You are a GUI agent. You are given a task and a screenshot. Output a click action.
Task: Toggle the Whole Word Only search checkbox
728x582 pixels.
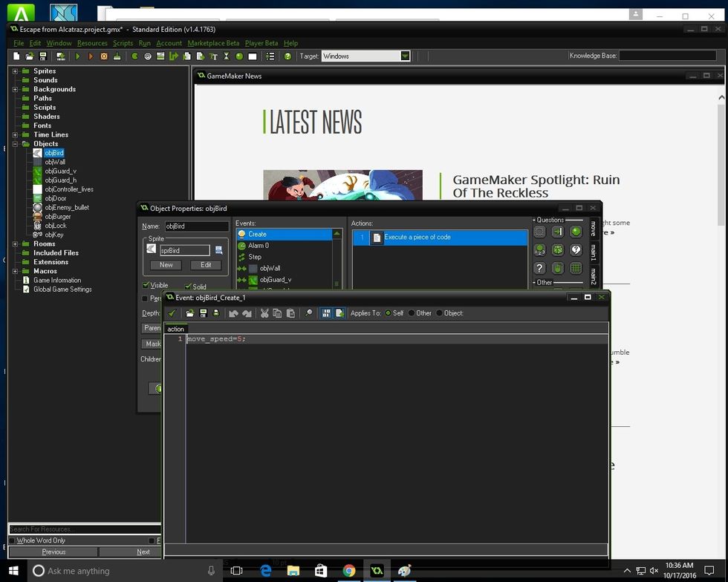click(13, 540)
